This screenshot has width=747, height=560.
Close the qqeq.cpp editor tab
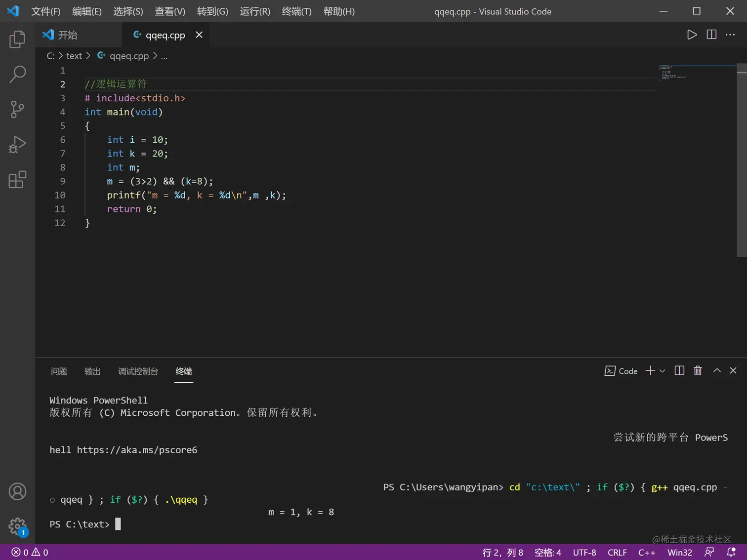pyautogui.click(x=199, y=35)
